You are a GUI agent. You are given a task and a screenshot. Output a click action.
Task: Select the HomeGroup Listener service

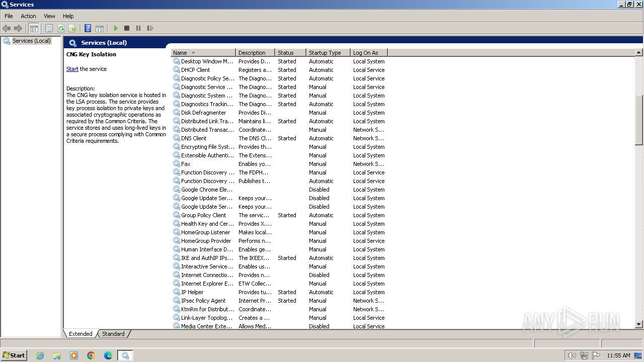click(279, 232)
